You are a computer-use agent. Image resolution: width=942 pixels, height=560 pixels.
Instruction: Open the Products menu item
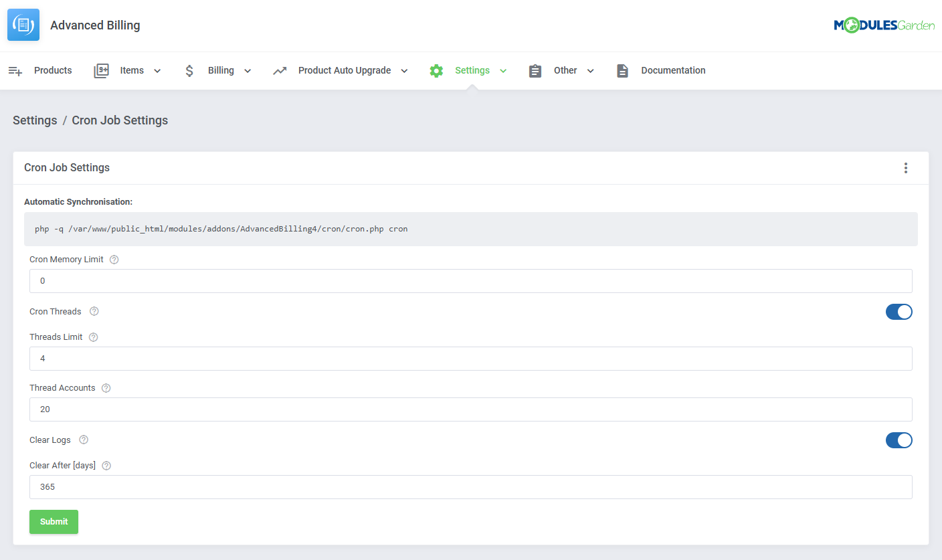click(x=53, y=70)
